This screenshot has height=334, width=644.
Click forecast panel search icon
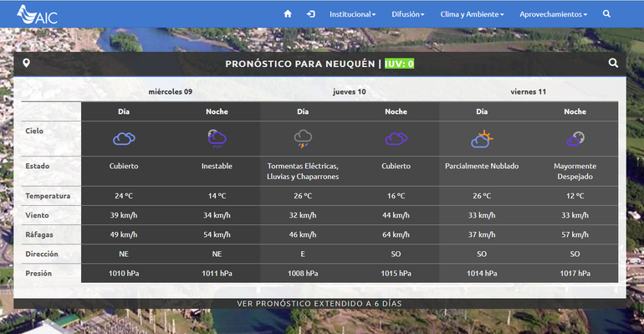pos(613,63)
